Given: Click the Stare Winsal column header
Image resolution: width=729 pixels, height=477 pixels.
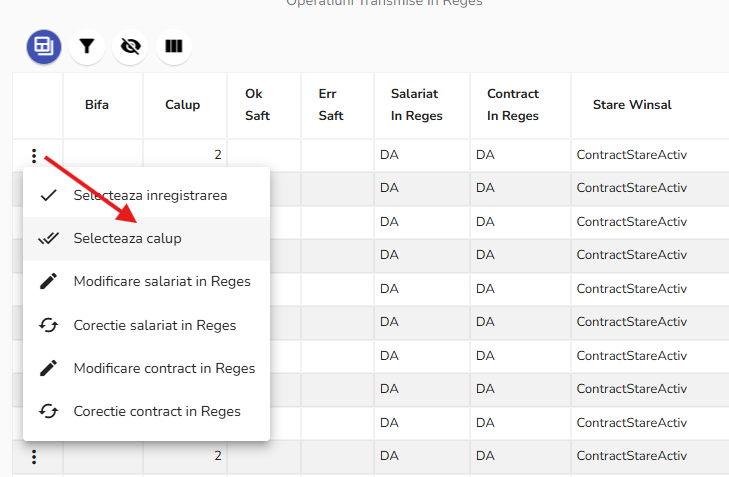Looking at the screenshot, I should pyautogui.click(x=632, y=105).
